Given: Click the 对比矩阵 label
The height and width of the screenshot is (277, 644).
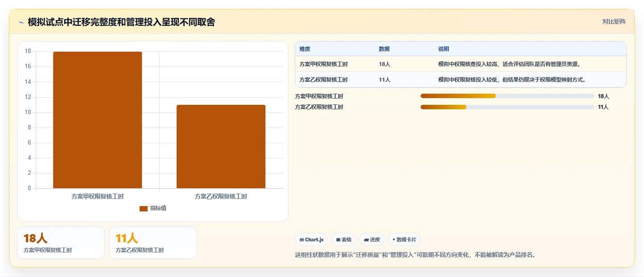Looking at the screenshot, I should coord(614,21).
